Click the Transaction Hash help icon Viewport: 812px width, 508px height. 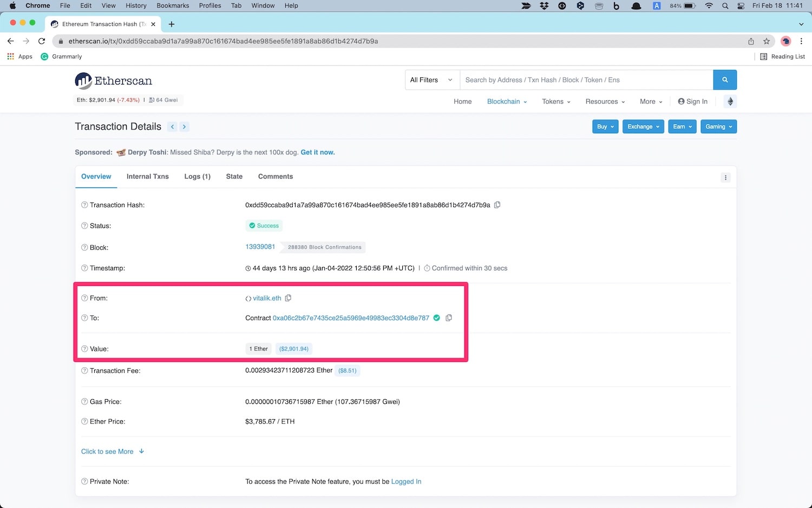(84, 205)
